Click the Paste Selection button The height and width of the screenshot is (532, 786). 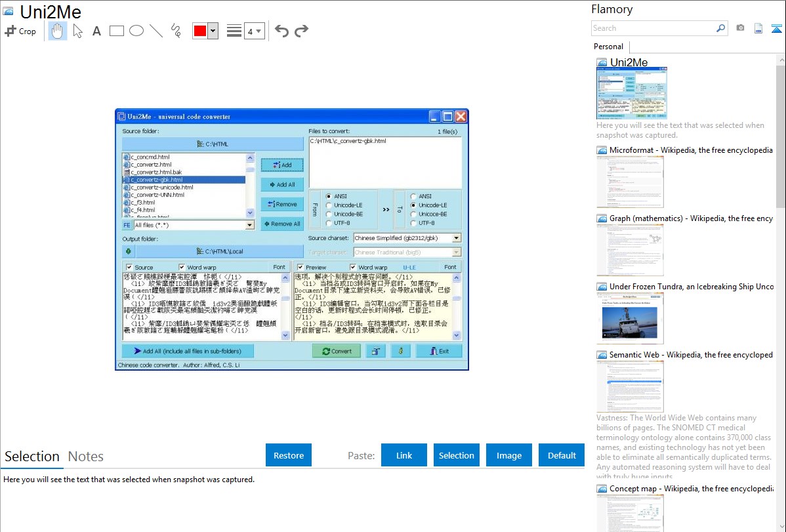pos(456,455)
